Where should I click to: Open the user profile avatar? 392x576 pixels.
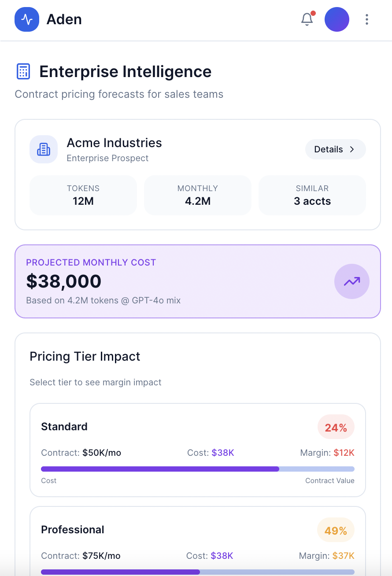pos(337,19)
